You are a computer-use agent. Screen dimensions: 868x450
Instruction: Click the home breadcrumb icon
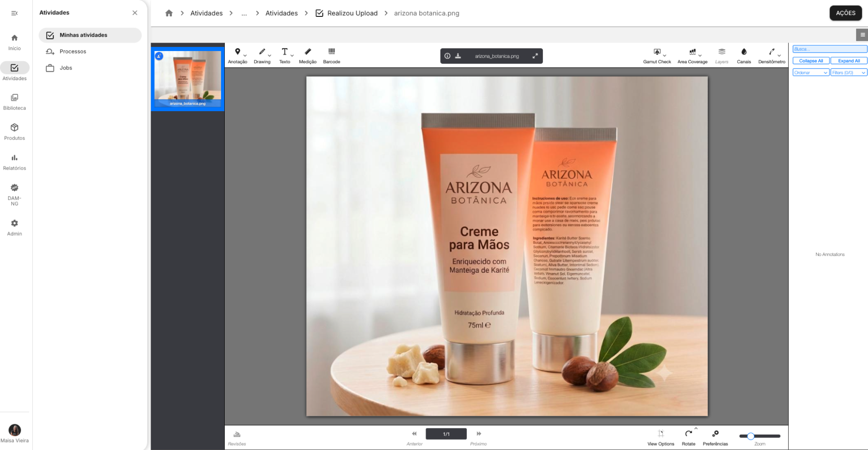pos(169,13)
